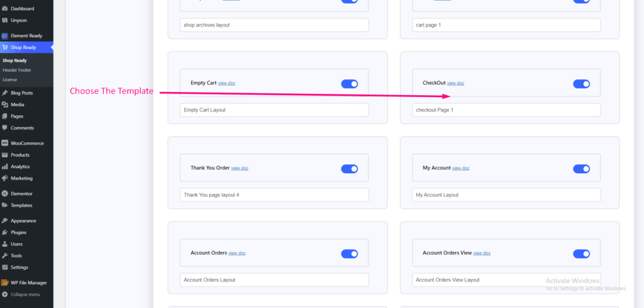Click the Products box icon
Image resolution: width=644 pixels, height=308 pixels.
pyautogui.click(x=5, y=155)
